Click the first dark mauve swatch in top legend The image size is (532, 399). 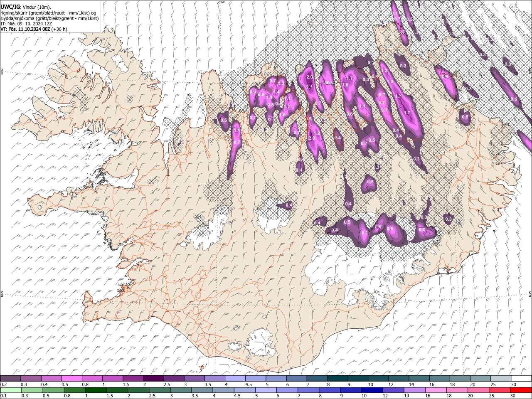[x=10, y=378]
